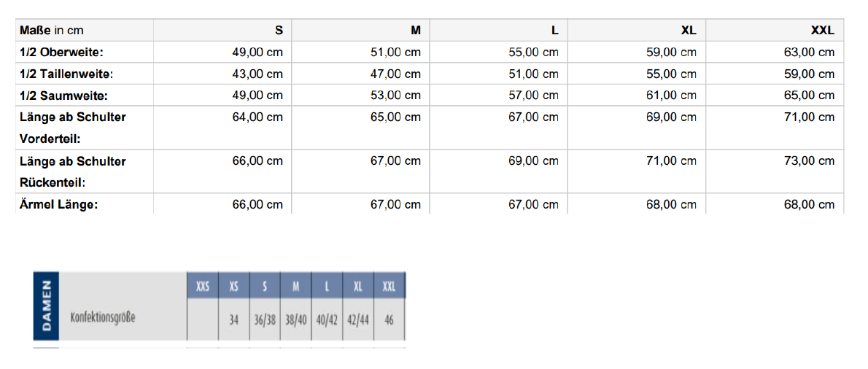
Task: Click the 63,00 cm Oberweite XXL value
Action: tap(809, 52)
